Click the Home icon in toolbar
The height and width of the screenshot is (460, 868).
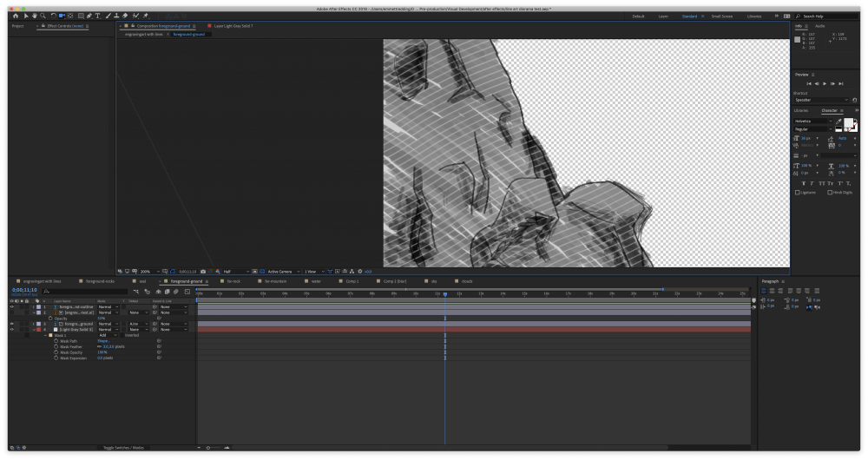point(16,16)
